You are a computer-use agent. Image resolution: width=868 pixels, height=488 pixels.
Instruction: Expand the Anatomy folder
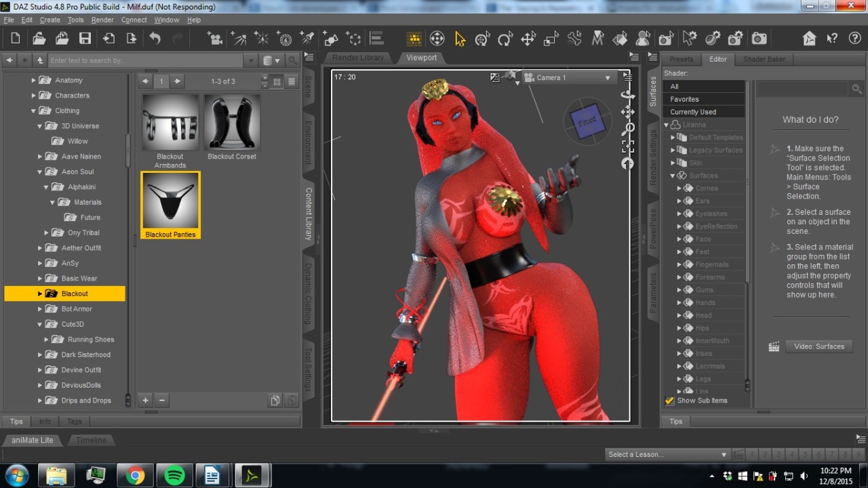pyautogui.click(x=33, y=80)
